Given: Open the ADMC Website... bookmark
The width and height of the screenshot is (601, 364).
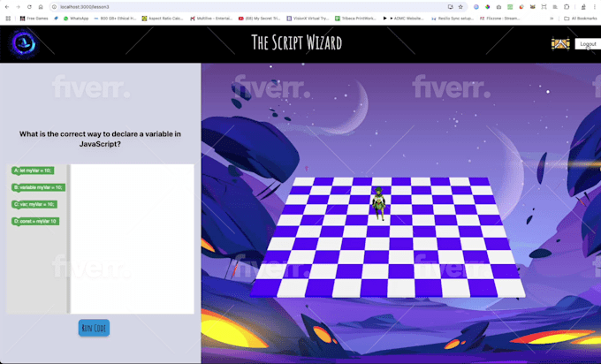Looking at the screenshot, I should click(404, 19).
